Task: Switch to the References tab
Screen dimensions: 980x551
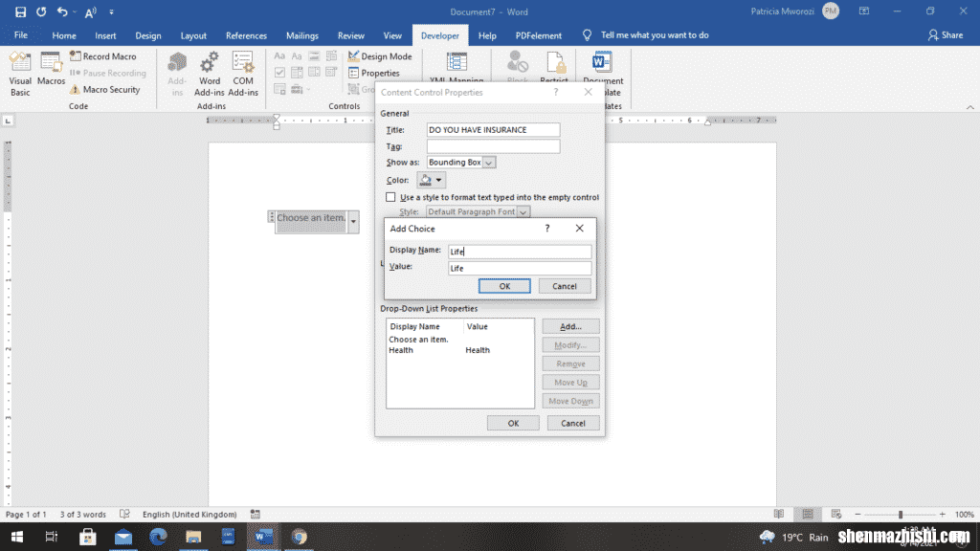Action: 246,35
